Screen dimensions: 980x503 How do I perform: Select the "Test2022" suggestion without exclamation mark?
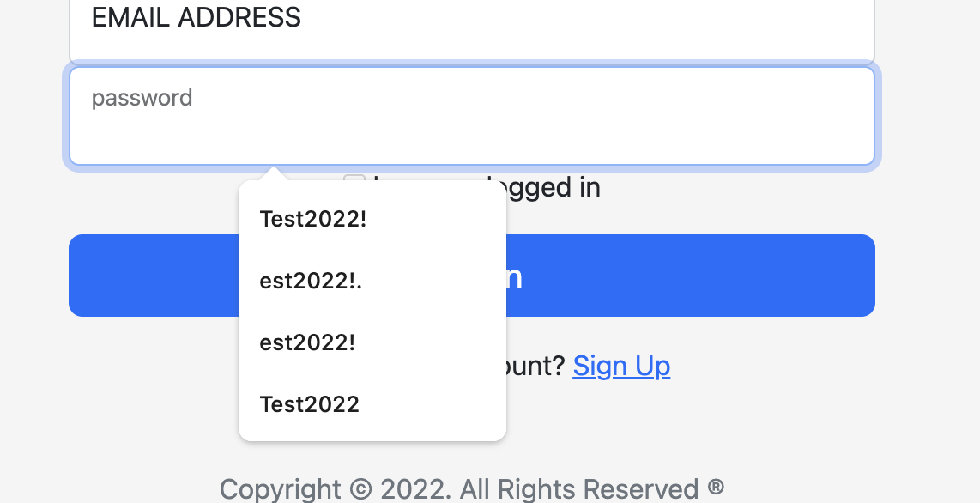[310, 404]
